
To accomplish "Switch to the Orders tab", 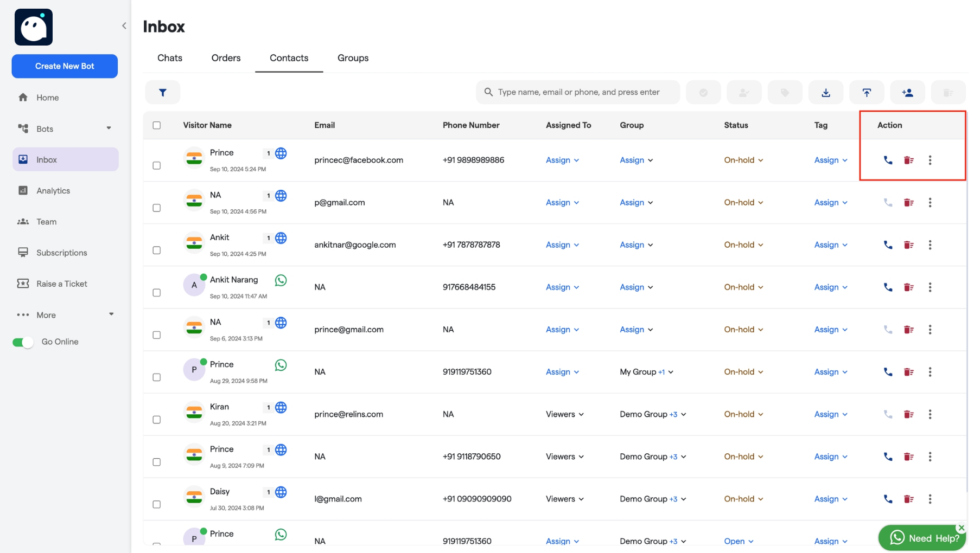I will (226, 58).
